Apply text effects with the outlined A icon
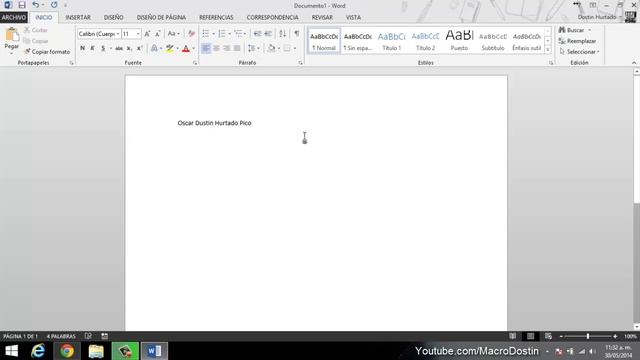 (154, 49)
